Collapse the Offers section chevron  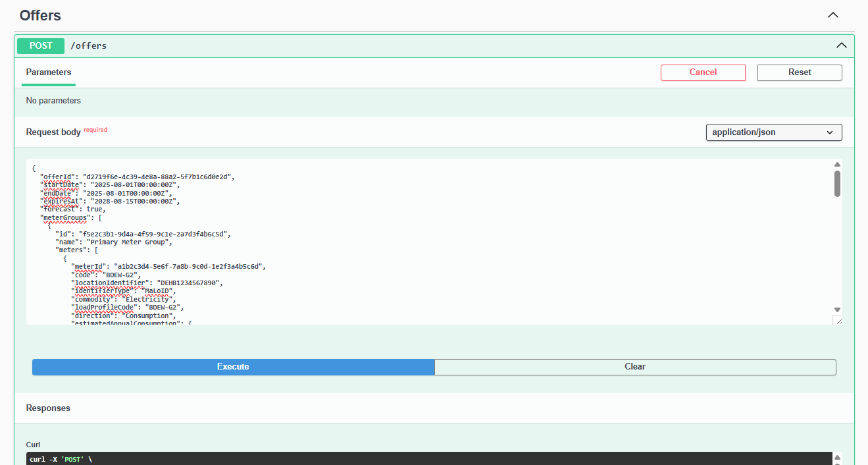833,15
